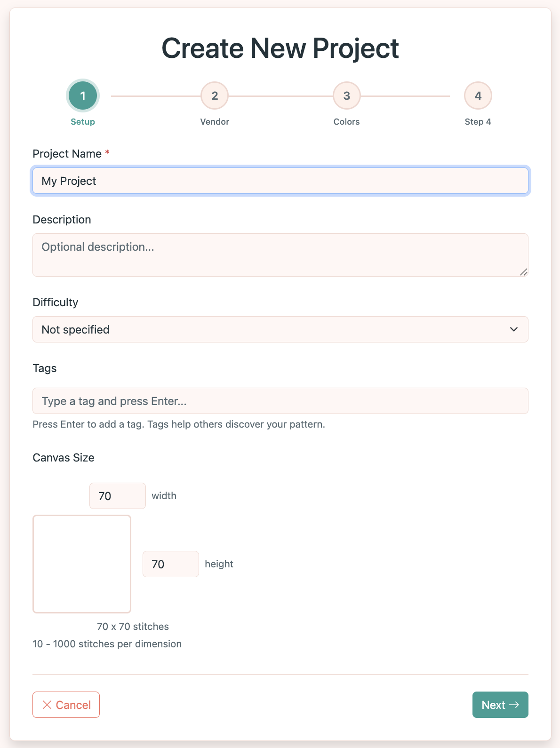Select the Step 4 circle
The height and width of the screenshot is (748, 560).
coord(478,95)
